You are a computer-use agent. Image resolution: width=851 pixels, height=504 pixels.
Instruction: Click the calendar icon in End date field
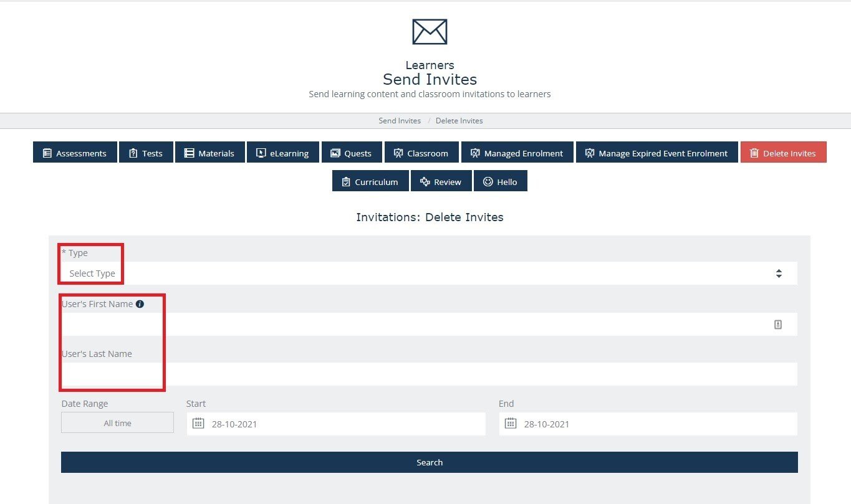click(x=510, y=424)
